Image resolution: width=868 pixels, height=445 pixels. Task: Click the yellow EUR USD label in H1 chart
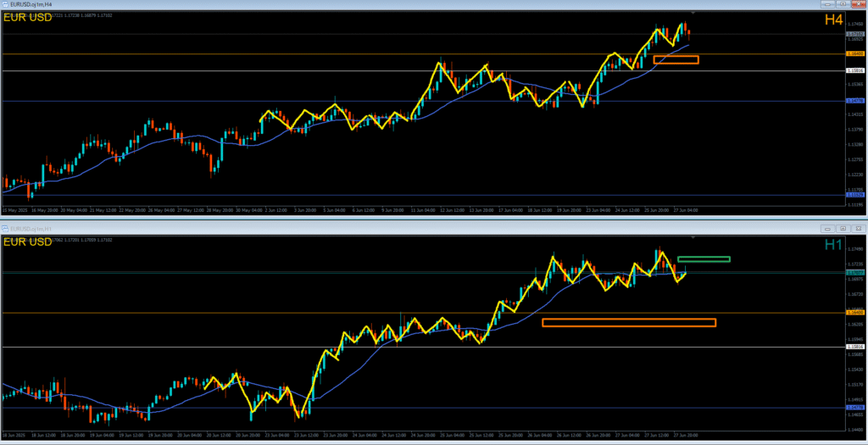click(28, 242)
